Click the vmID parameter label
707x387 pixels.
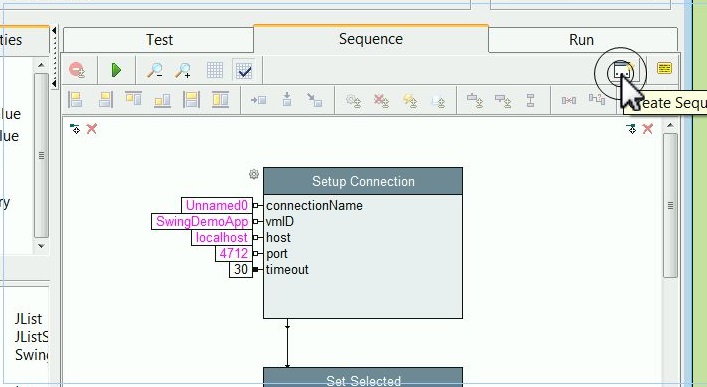(x=280, y=221)
